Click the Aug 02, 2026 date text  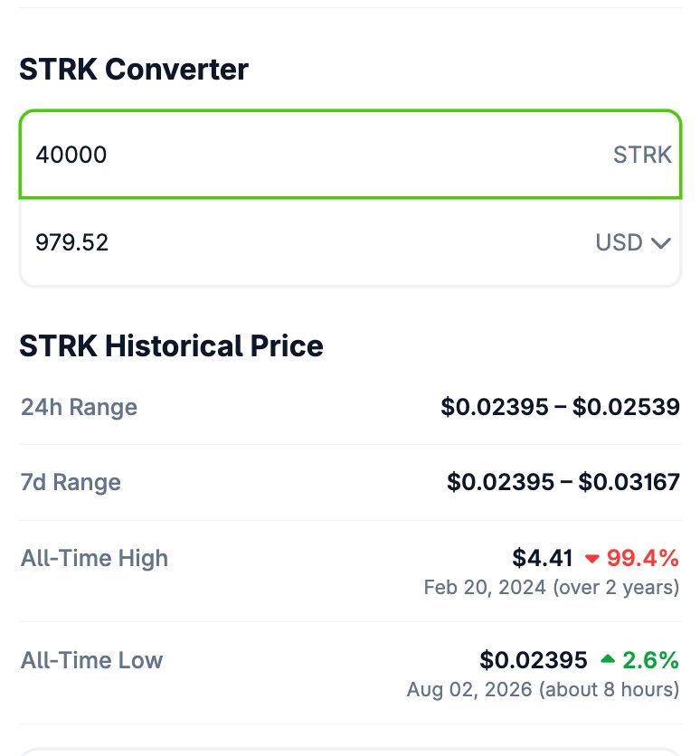[x=469, y=689]
